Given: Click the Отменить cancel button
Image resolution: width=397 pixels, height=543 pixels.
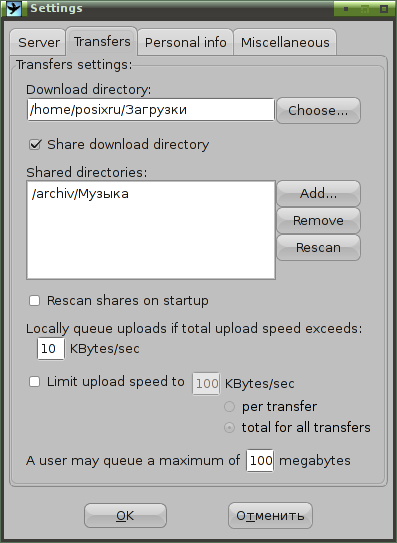Looking at the screenshot, I should pyautogui.click(x=270, y=516).
